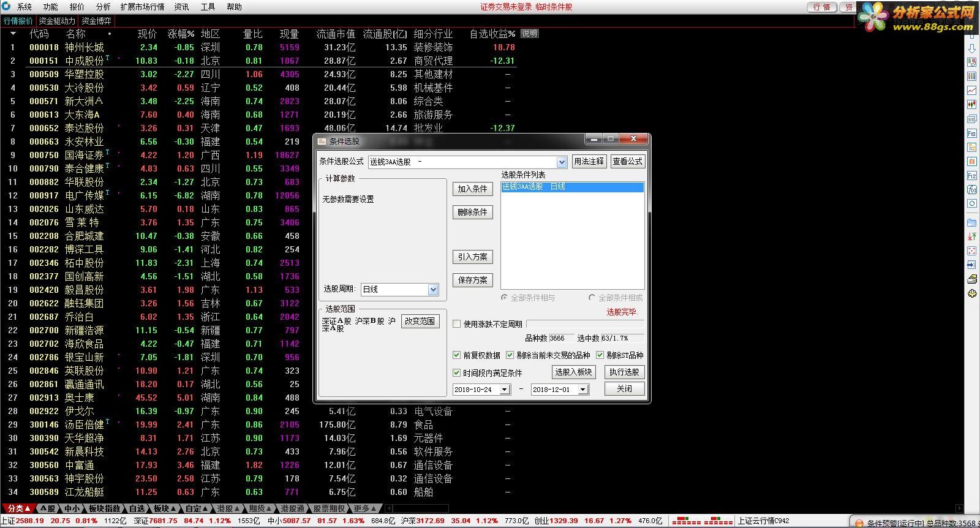Uncheck the 前复权数据 checkbox

pos(456,355)
